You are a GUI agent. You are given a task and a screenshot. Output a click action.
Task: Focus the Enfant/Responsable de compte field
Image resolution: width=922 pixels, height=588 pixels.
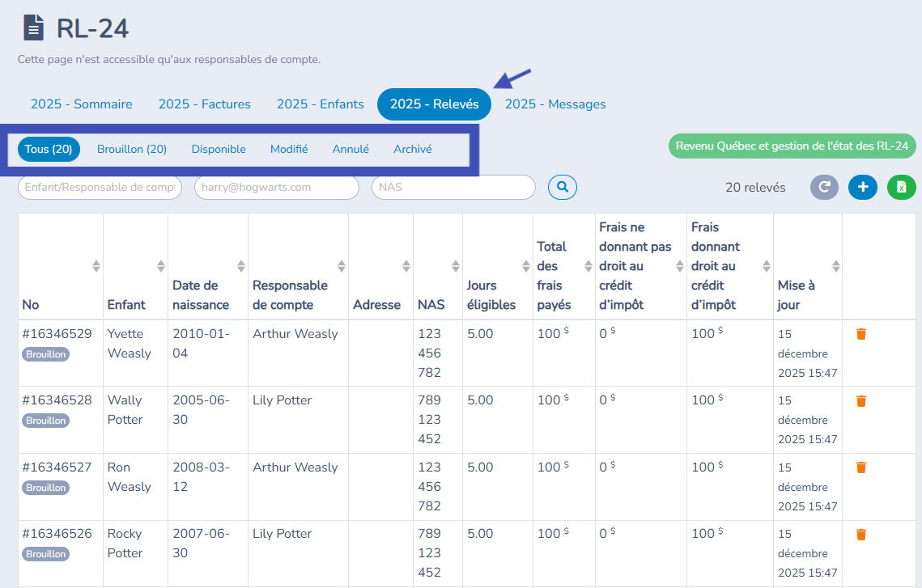click(x=99, y=187)
